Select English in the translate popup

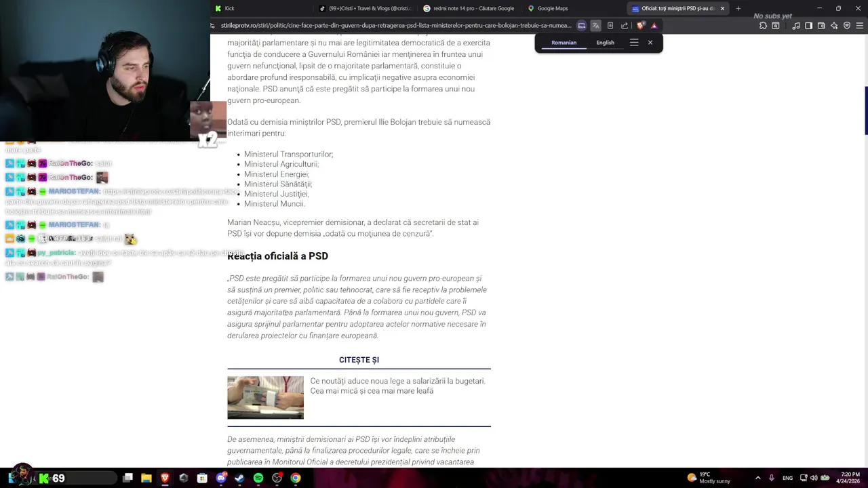(x=605, y=43)
